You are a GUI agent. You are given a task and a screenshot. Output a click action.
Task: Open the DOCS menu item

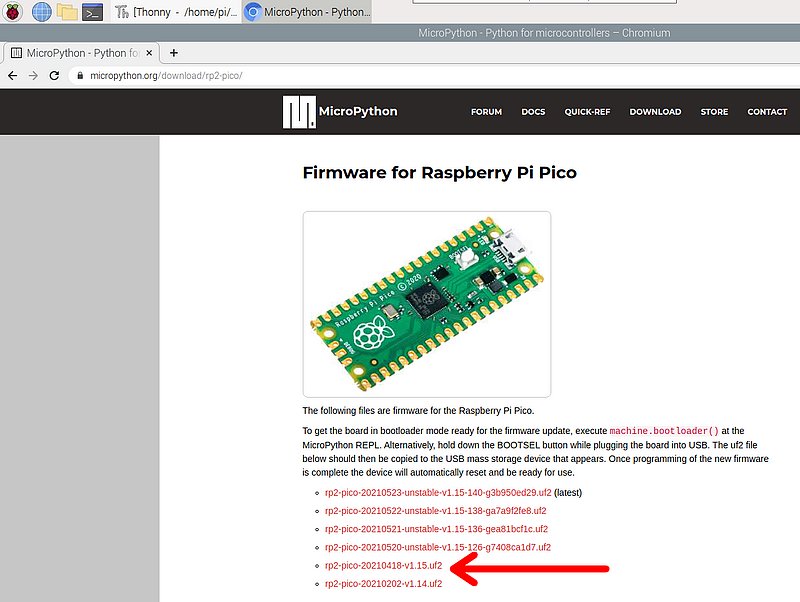click(533, 112)
